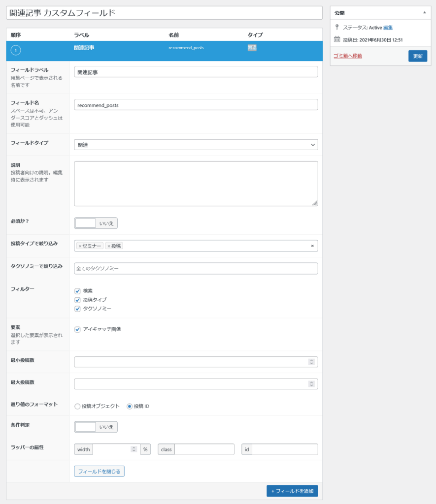The image size is (436, 504).
Task: Click the pin icon beside ステータス
Action: (x=337, y=28)
